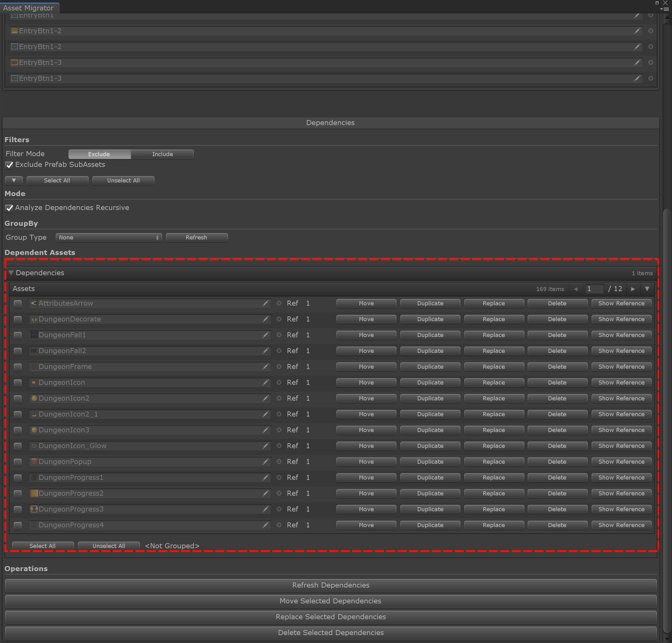Toggle Exclude Prefab SubAssets checkbox
Screen dimensions: 672x643
point(9,165)
